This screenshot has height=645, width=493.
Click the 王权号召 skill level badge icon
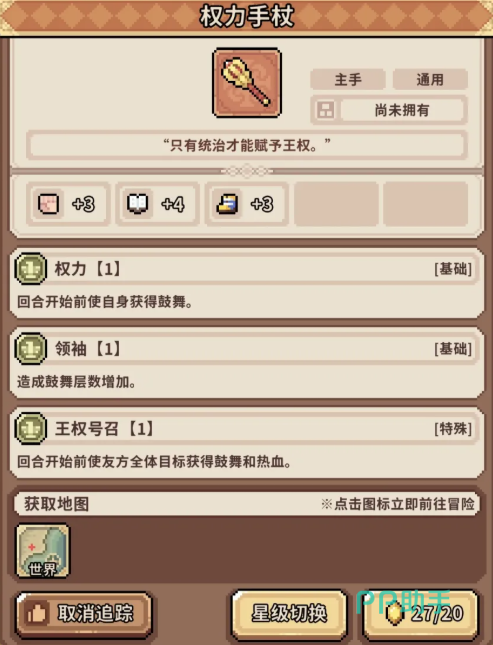(30, 429)
